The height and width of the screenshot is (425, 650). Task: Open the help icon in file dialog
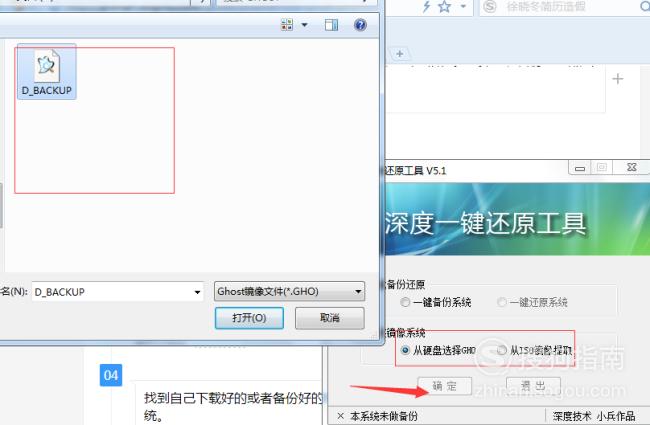pyautogui.click(x=360, y=25)
